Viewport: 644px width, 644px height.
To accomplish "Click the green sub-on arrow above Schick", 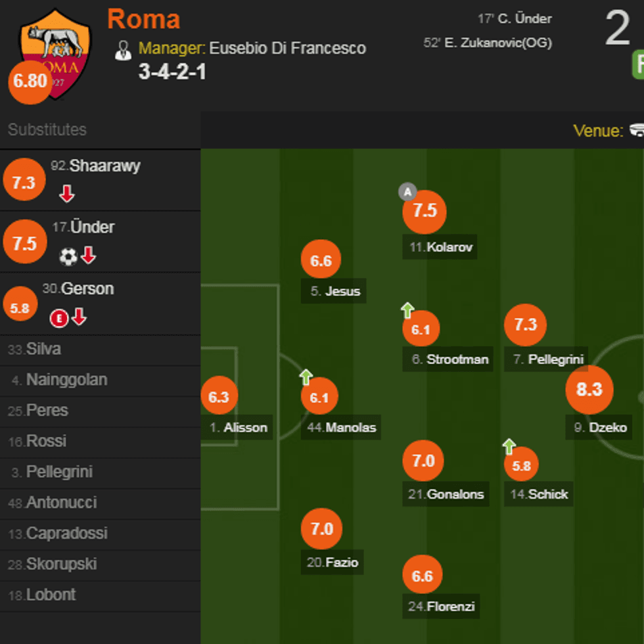I will 509,447.
